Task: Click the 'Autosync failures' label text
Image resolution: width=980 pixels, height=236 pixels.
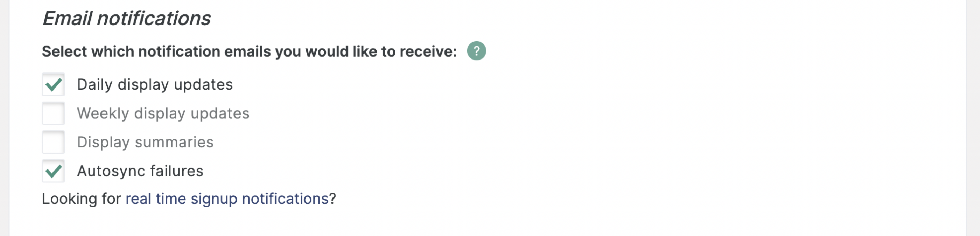Action: pyautogui.click(x=140, y=171)
